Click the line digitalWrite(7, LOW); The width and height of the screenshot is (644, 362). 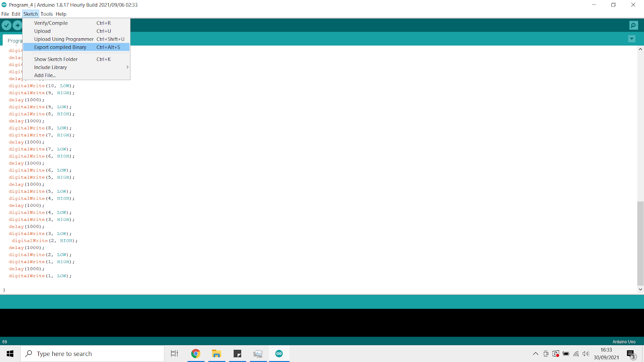tap(40, 149)
